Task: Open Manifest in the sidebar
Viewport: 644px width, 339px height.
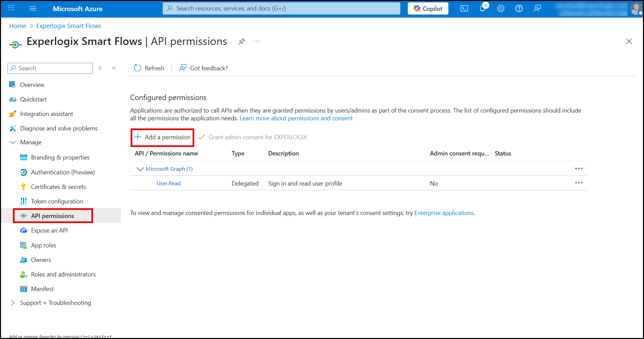Action: [x=42, y=289]
